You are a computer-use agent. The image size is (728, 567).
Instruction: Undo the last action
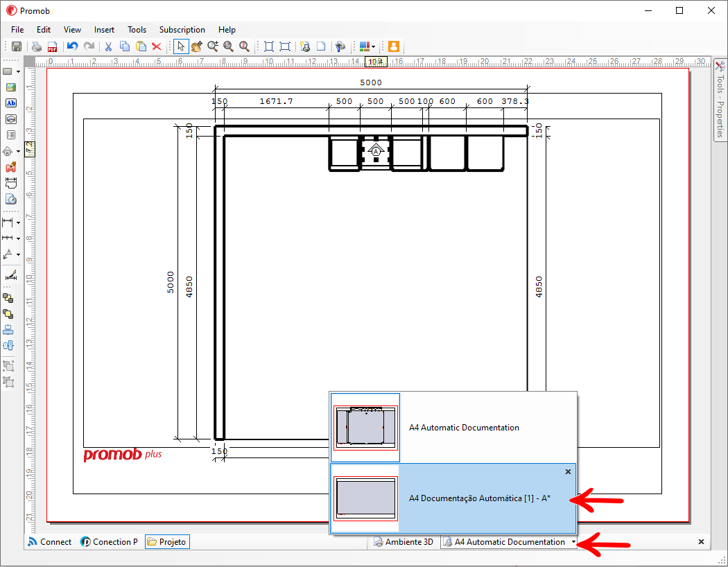coord(72,46)
